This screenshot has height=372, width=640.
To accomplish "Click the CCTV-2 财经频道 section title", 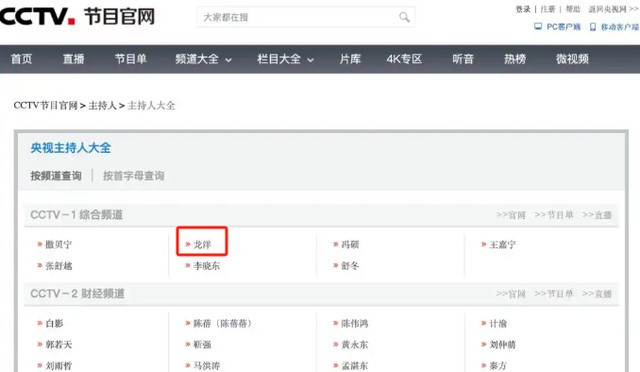I will pyautogui.click(x=77, y=294).
